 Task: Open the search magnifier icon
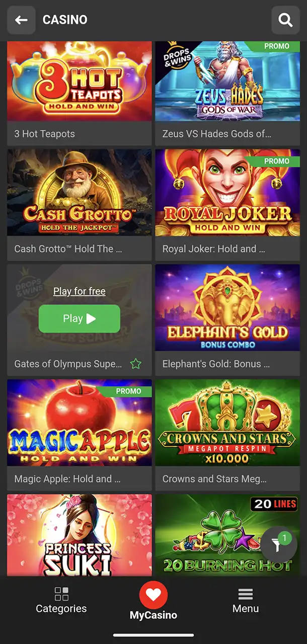tap(285, 20)
